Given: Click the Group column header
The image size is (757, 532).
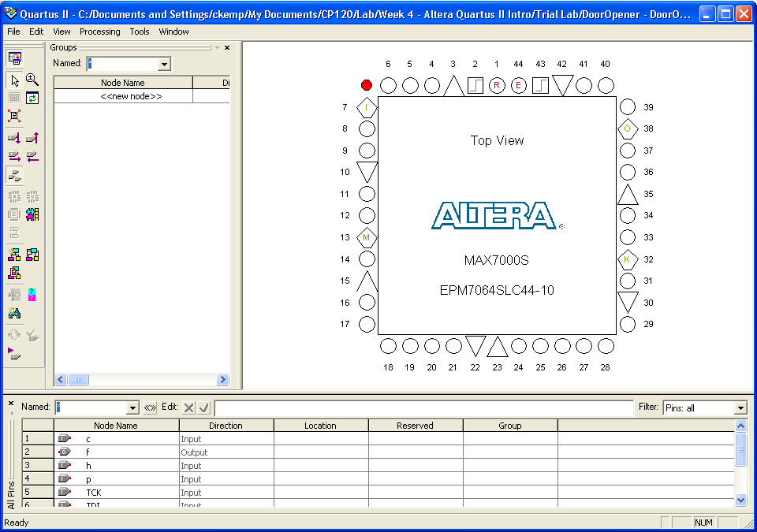Looking at the screenshot, I should 510,426.
